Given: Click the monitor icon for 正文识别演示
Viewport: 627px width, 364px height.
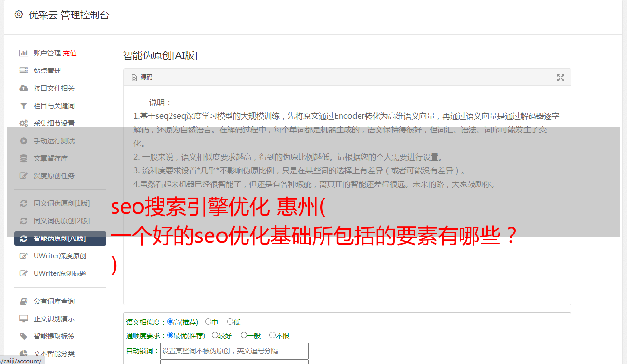Looking at the screenshot, I should click(23, 319).
